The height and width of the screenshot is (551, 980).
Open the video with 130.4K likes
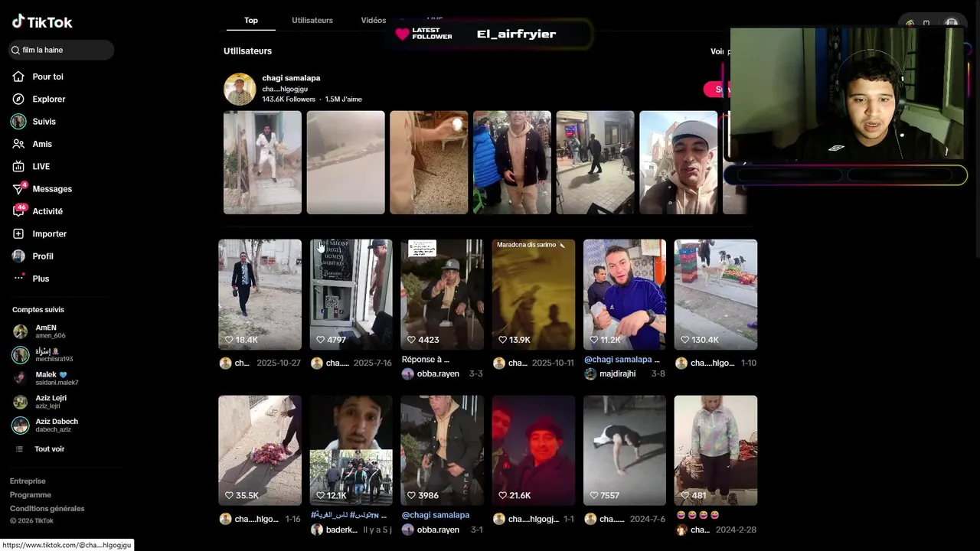pos(716,295)
